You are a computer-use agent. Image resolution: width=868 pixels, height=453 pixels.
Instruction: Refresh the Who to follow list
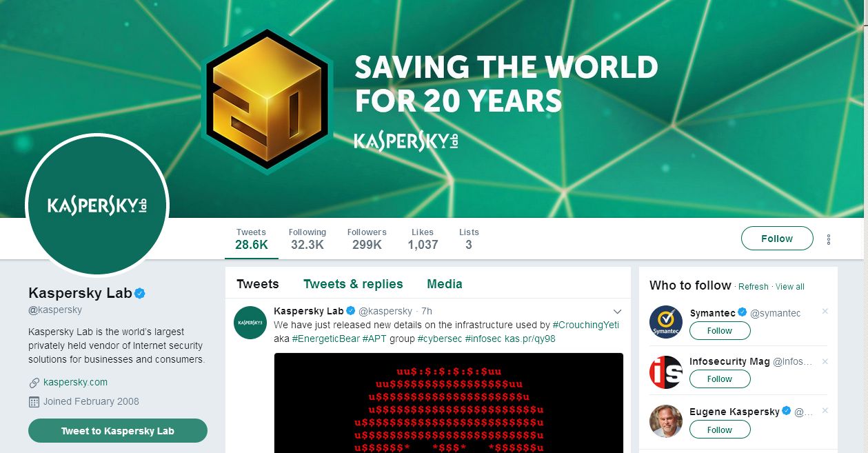point(753,287)
